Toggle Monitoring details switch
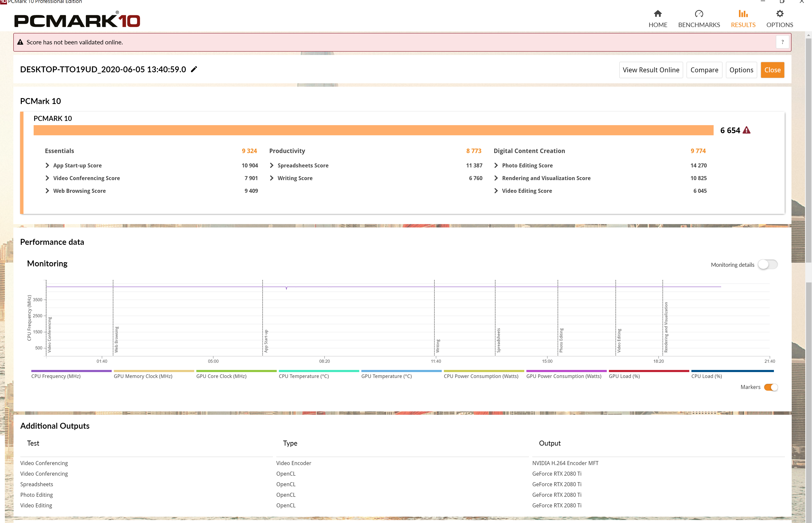The width and height of the screenshot is (812, 523). (x=768, y=264)
